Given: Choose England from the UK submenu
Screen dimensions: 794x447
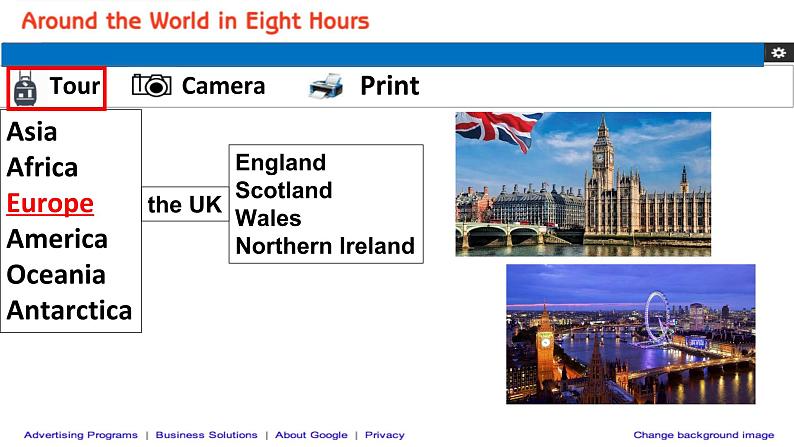Looking at the screenshot, I should 281,163.
